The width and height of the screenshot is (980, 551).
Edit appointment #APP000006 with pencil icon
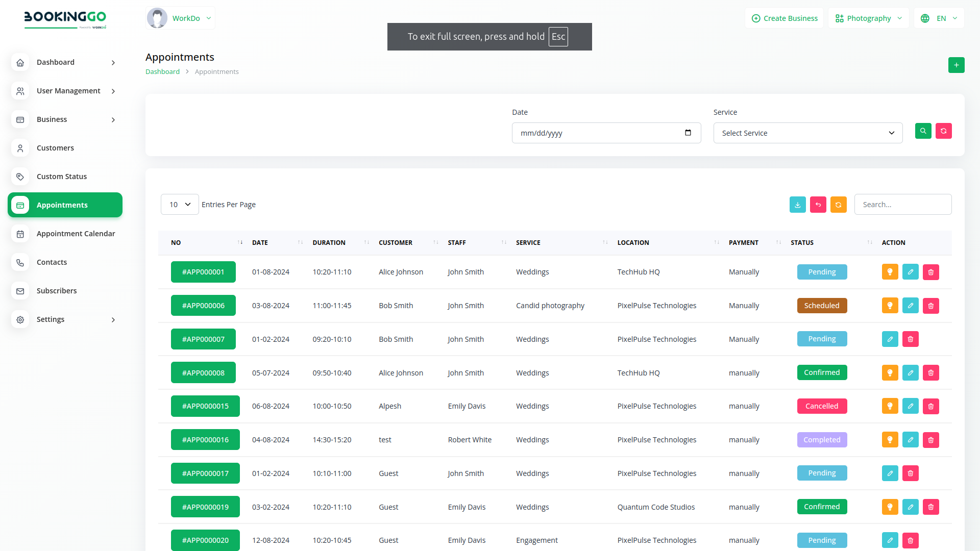pyautogui.click(x=910, y=306)
